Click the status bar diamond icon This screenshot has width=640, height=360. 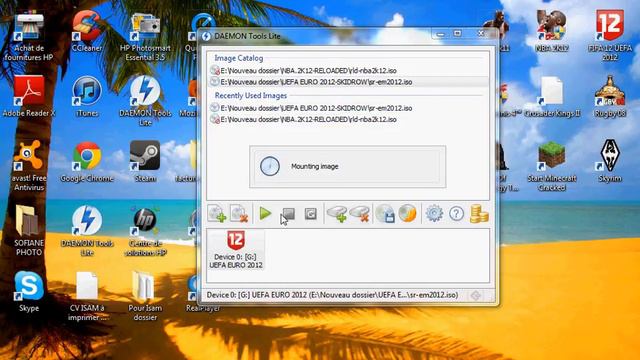coord(476,295)
